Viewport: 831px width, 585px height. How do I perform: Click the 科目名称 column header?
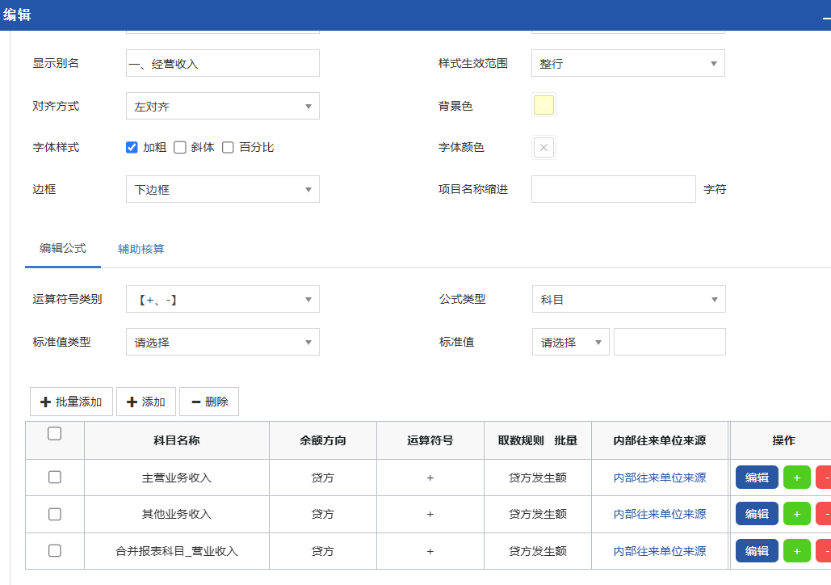(176, 440)
